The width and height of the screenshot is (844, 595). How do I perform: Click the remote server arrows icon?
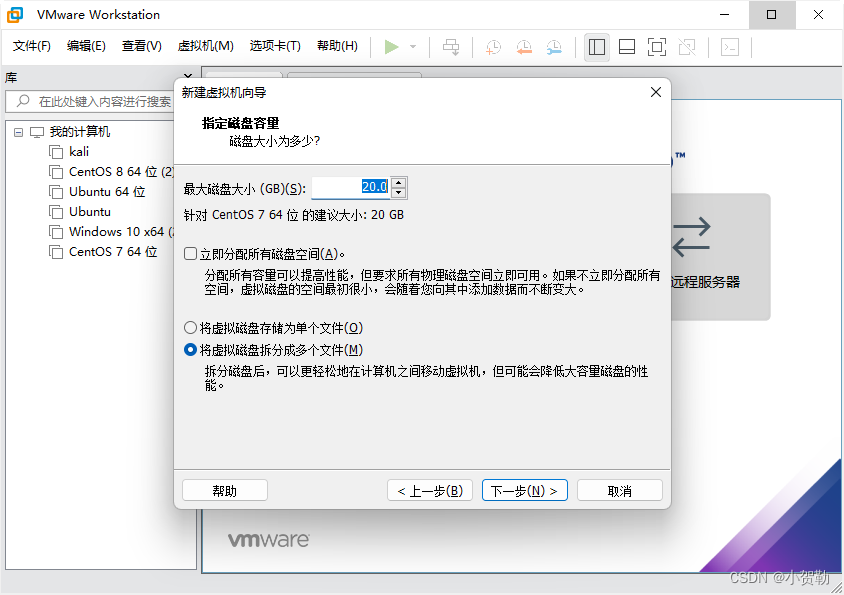(692, 236)
